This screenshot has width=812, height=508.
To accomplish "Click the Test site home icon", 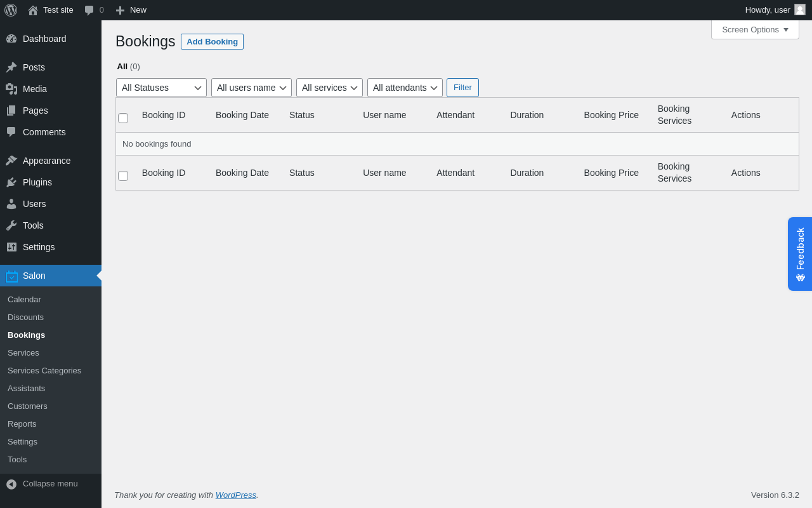I will point(33,10).
